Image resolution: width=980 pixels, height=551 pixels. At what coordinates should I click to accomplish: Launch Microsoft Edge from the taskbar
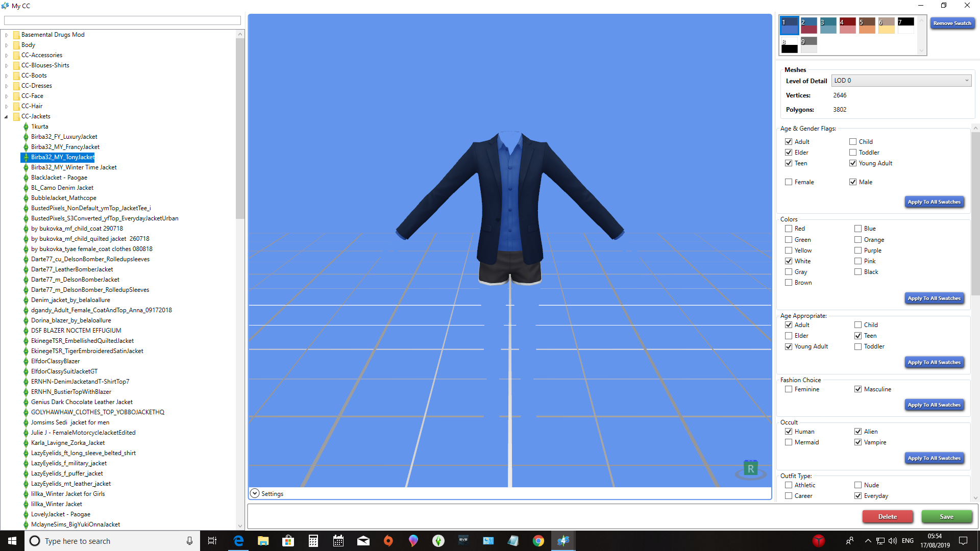238,541
